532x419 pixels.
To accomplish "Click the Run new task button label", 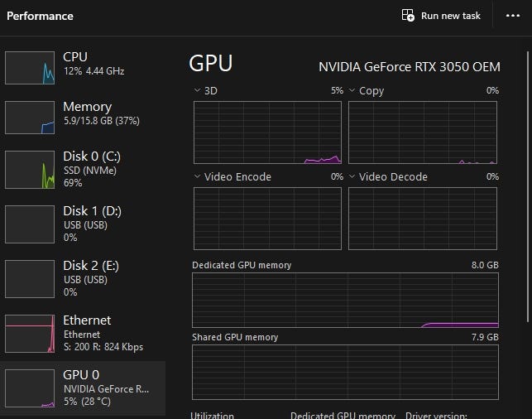I will [451, 16].
